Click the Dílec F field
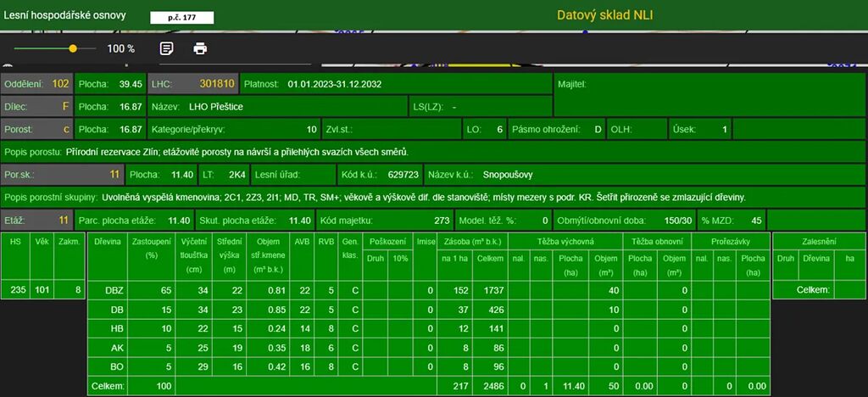 tap(37, 107)
